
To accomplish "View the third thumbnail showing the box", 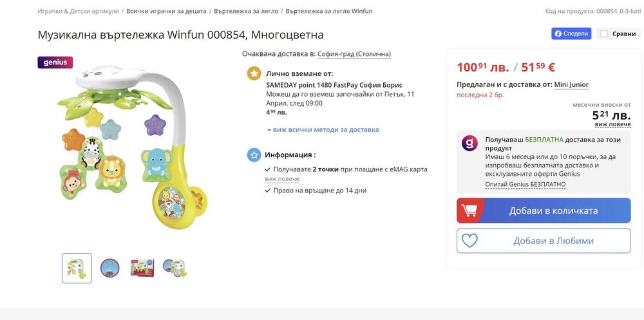I will point(142,267).
